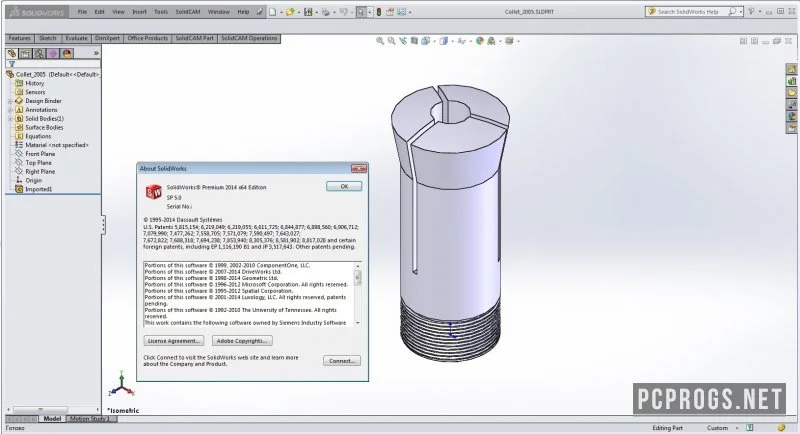Screen dimensions: 800x434
Task: Open the PropertyManager tab icon
Action: click(26, 53)
